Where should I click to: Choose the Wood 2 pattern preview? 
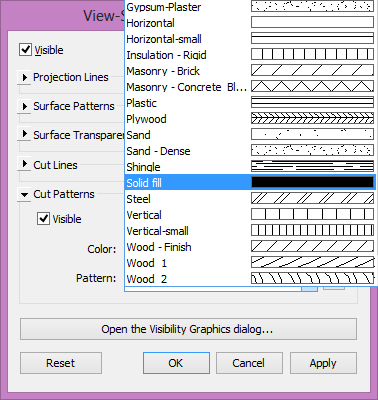pyautogui.click(x=312, y=278)
